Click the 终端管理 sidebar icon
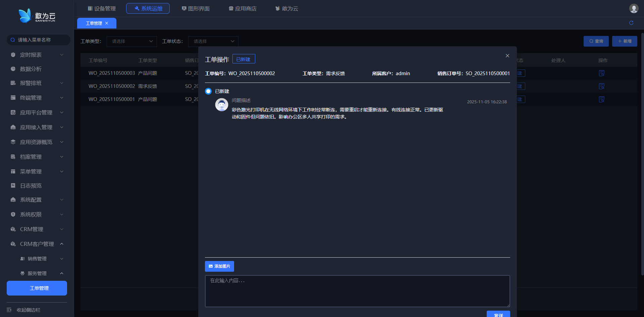This screenshot has height=317, width=644. (x=13, y=98)
